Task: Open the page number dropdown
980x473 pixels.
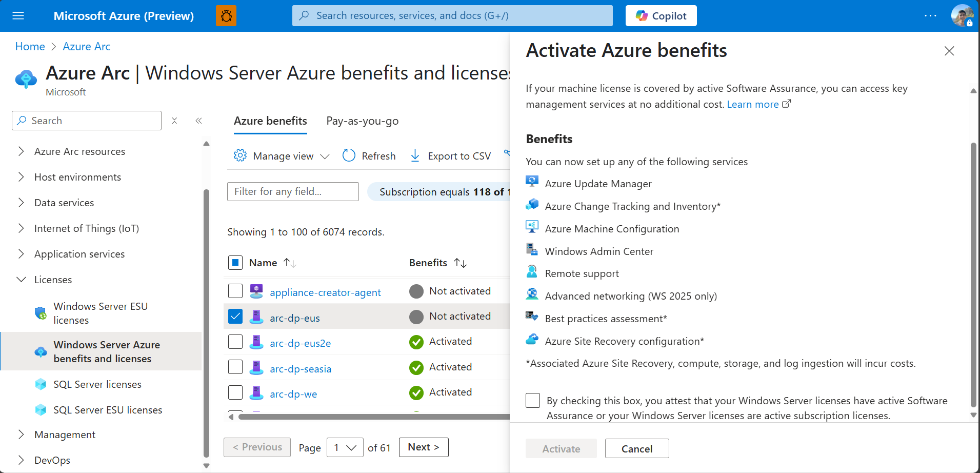Action: (x=345, y=447)
